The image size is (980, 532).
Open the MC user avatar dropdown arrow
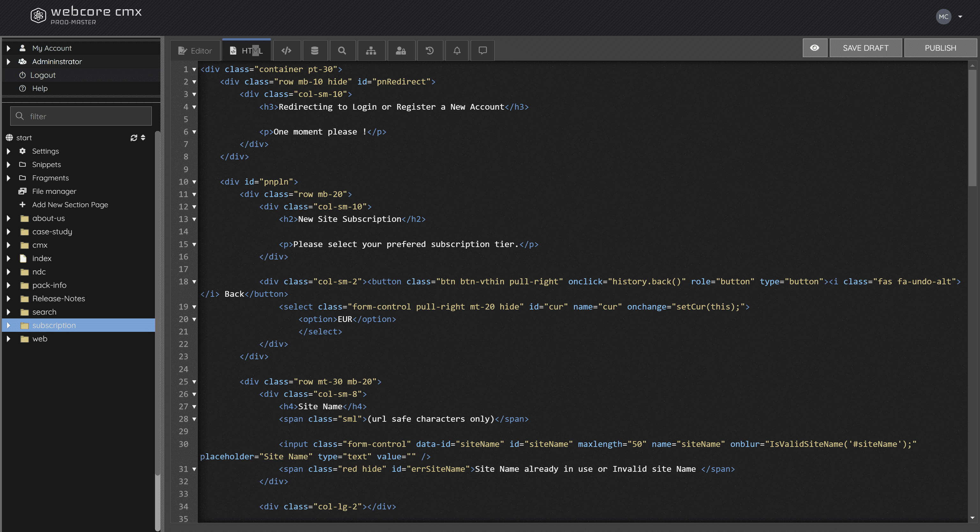pos(960,17)
